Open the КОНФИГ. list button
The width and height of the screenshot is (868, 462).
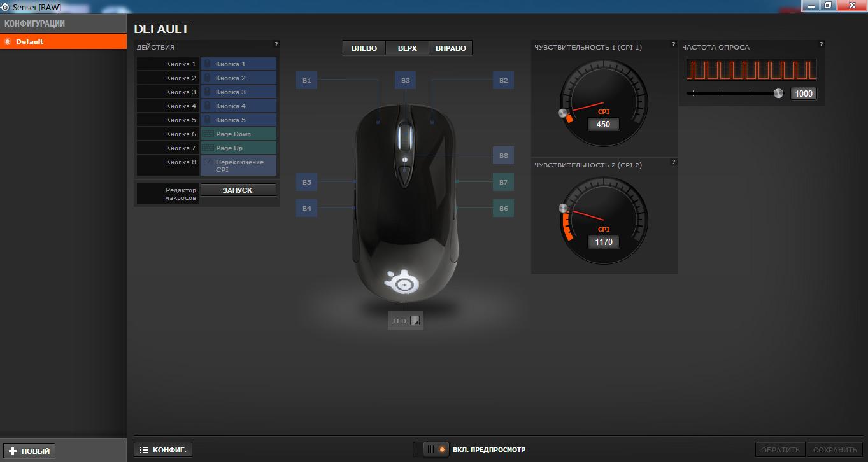163,450
